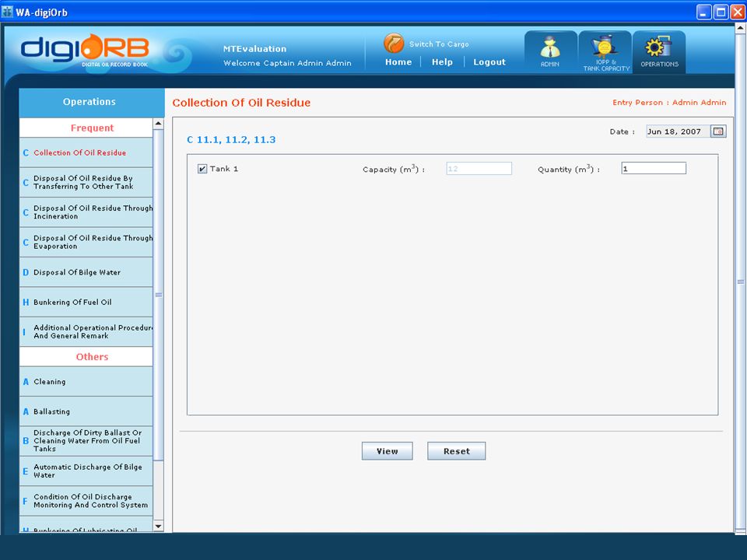The height and width of the screenshot is (560, 747).
Task: Select Disposal Of Bilge Water
Action: pos(86,272)
